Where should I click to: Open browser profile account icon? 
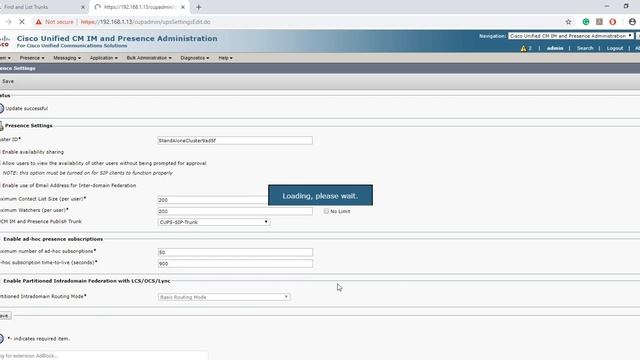coord(632,22)
